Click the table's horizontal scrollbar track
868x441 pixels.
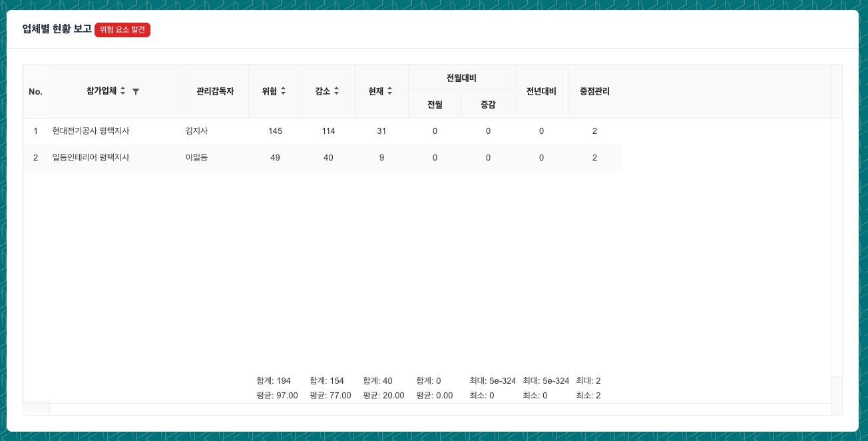439,409
